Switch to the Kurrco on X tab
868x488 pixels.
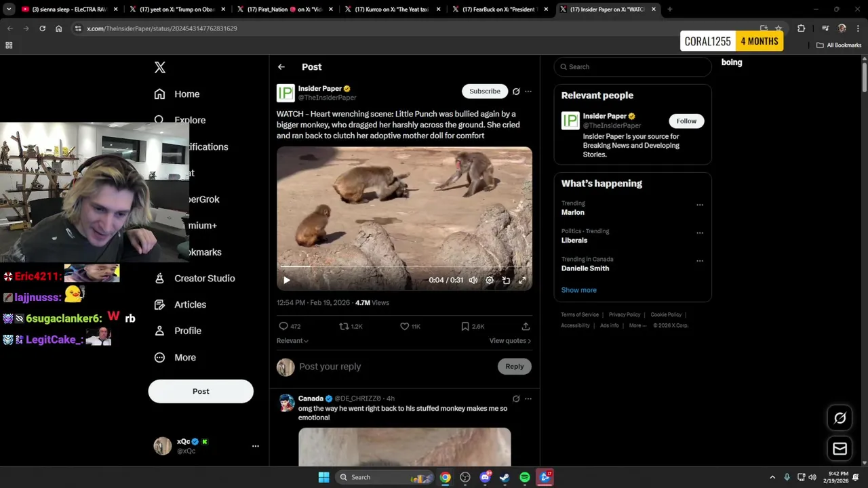click(x=393, y=9)
